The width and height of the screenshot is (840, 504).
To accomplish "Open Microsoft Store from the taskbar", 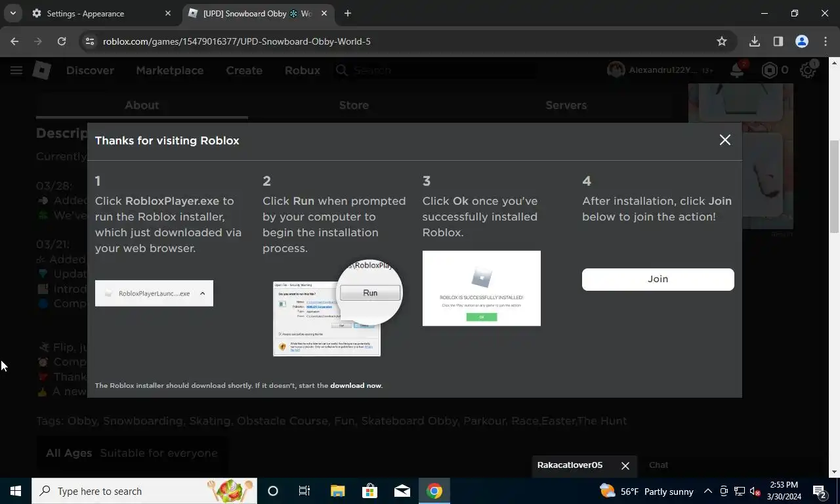I will [x=369, y=491].
